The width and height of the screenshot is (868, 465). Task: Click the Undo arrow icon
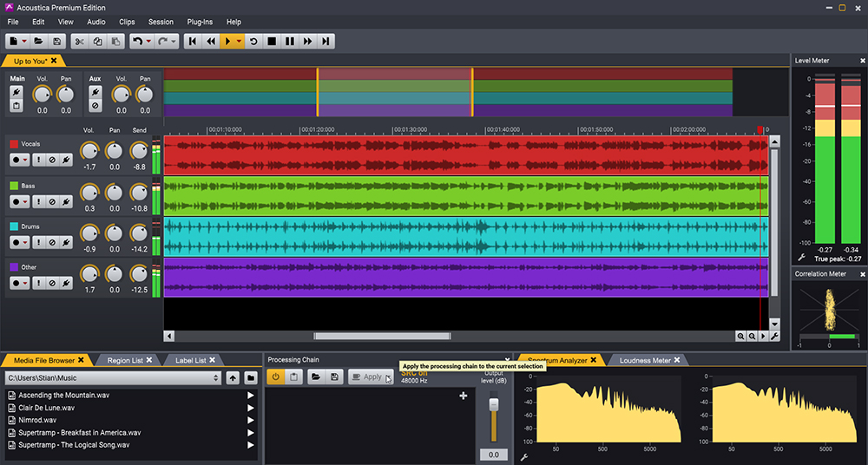136,41
